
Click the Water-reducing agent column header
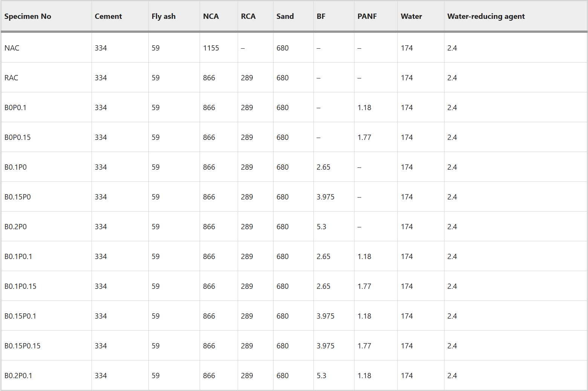click(x=486, y=16)
